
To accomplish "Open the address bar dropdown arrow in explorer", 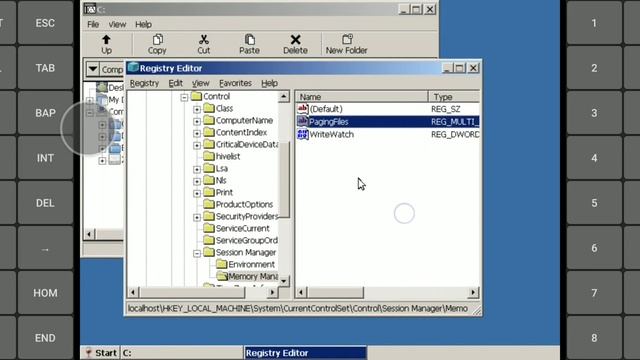I will [93, 69].
